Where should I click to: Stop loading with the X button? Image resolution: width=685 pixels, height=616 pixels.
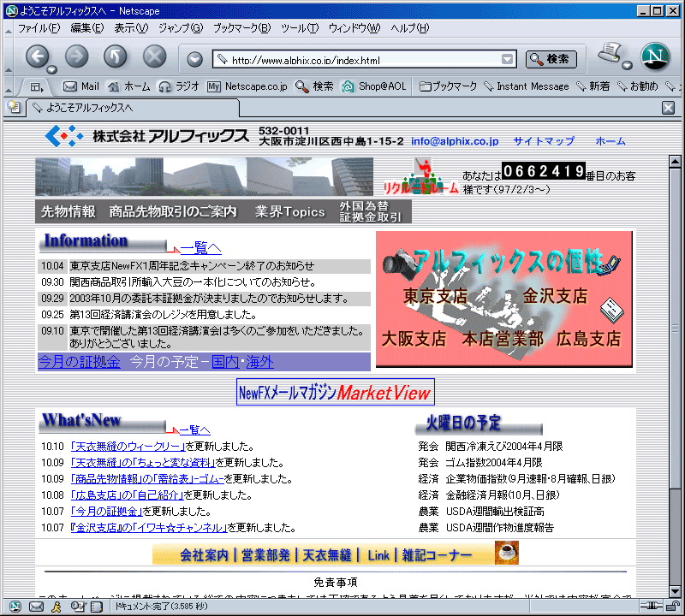coord(155,56)
